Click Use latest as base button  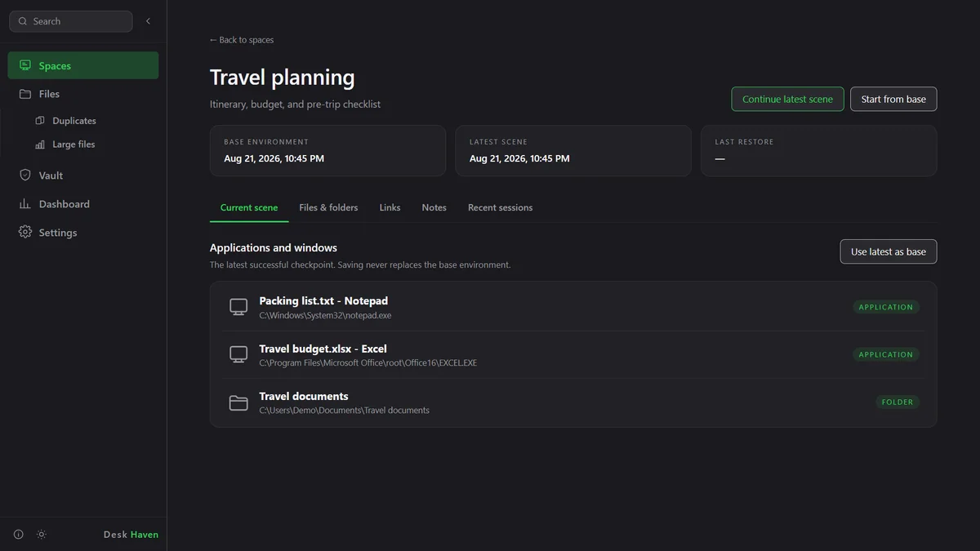click(889, 251)
